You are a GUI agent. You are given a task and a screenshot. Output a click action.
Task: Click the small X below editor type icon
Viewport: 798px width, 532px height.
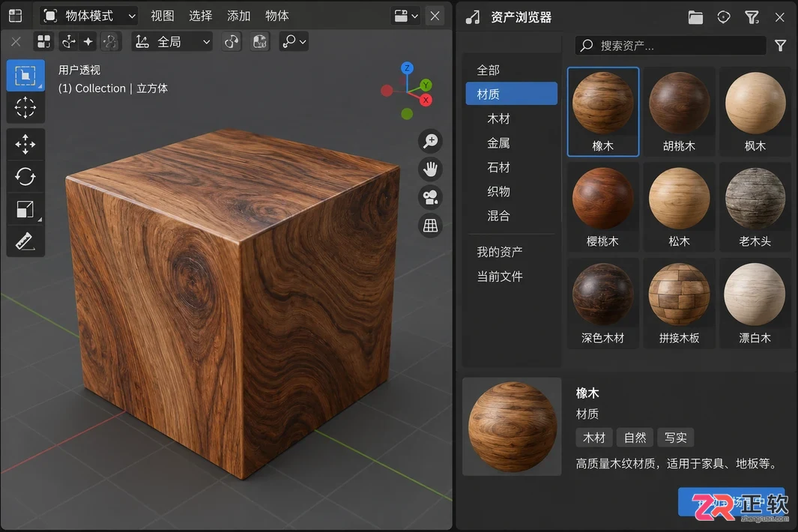tap(16, 42)
